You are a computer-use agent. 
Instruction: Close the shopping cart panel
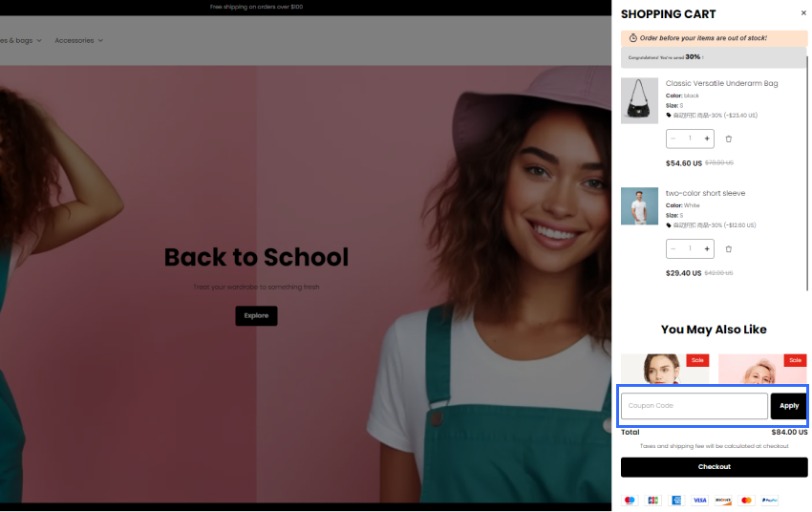(x=803, y=13)
